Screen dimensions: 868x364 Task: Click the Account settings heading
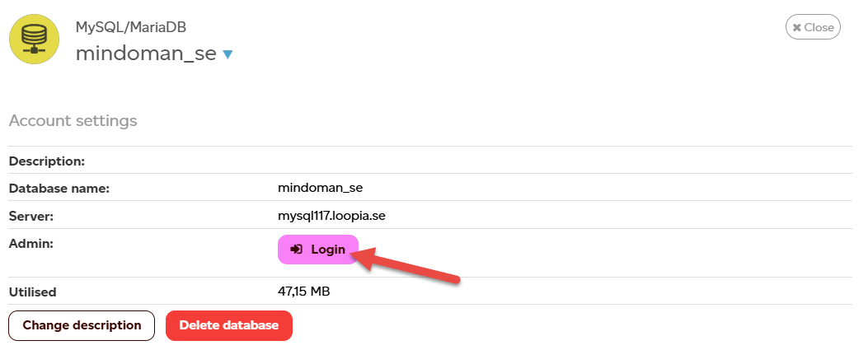tap(73, 121)
